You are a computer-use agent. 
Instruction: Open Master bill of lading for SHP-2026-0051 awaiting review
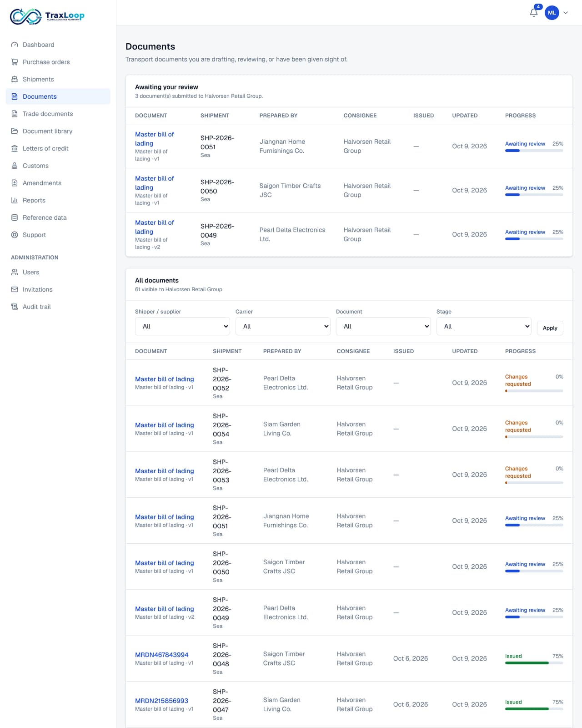155,139
